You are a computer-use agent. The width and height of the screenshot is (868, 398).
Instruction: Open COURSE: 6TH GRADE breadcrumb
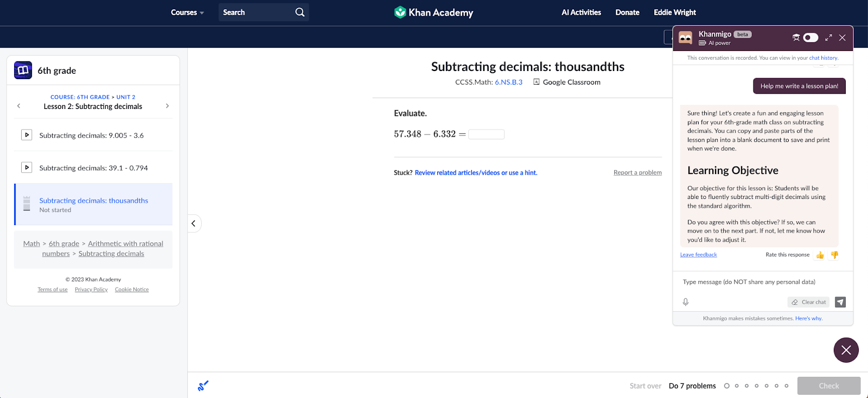[x=80, y=97]
